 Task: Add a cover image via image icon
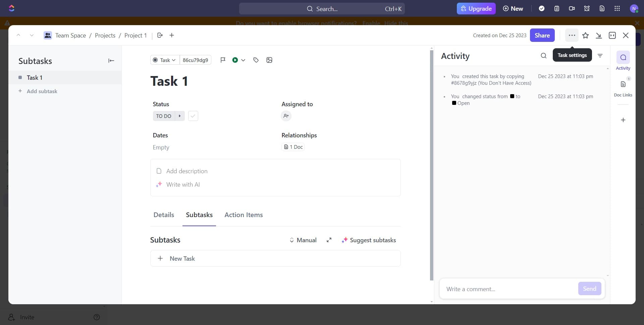[269, 60]
